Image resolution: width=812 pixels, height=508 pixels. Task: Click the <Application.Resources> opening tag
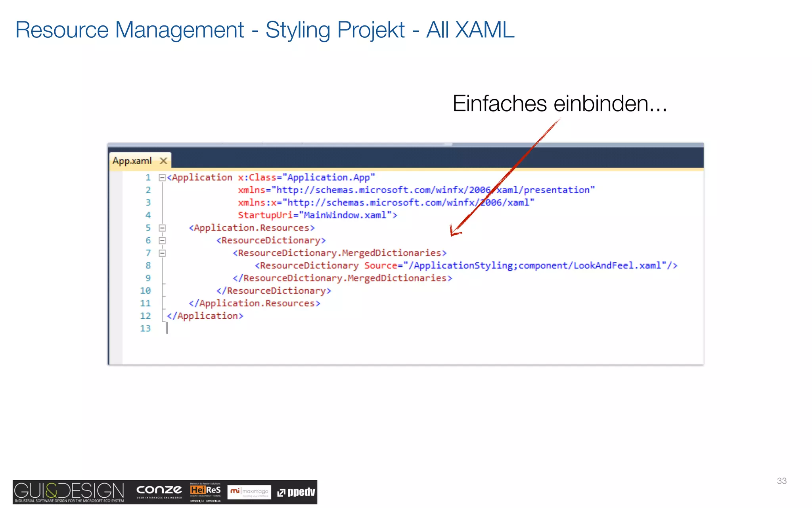click(x=252, y=228)
